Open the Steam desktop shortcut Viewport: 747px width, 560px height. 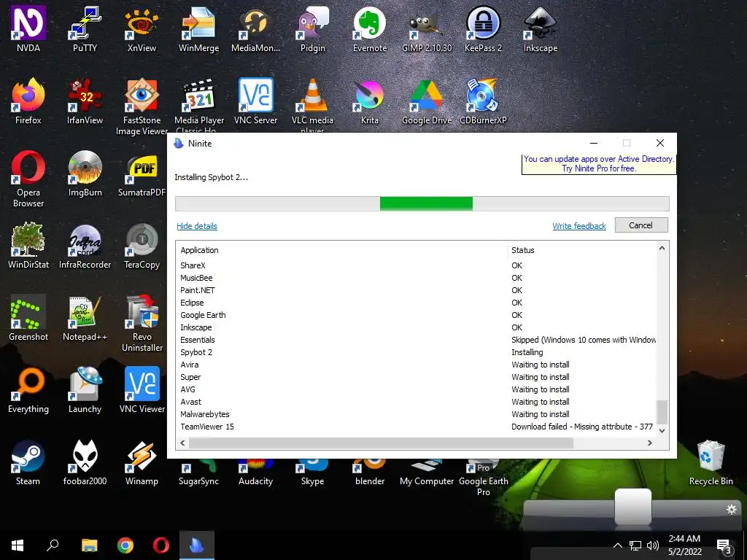point(28,462)
